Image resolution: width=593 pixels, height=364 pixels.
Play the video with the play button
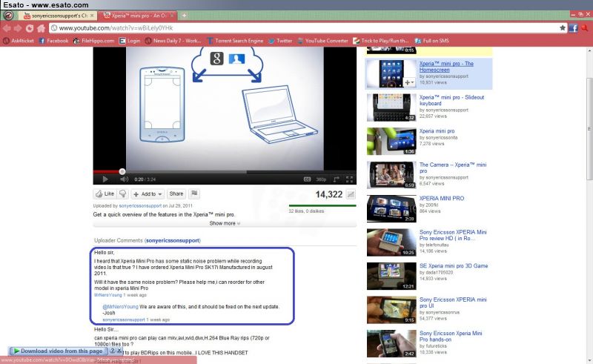pos(105,179)
